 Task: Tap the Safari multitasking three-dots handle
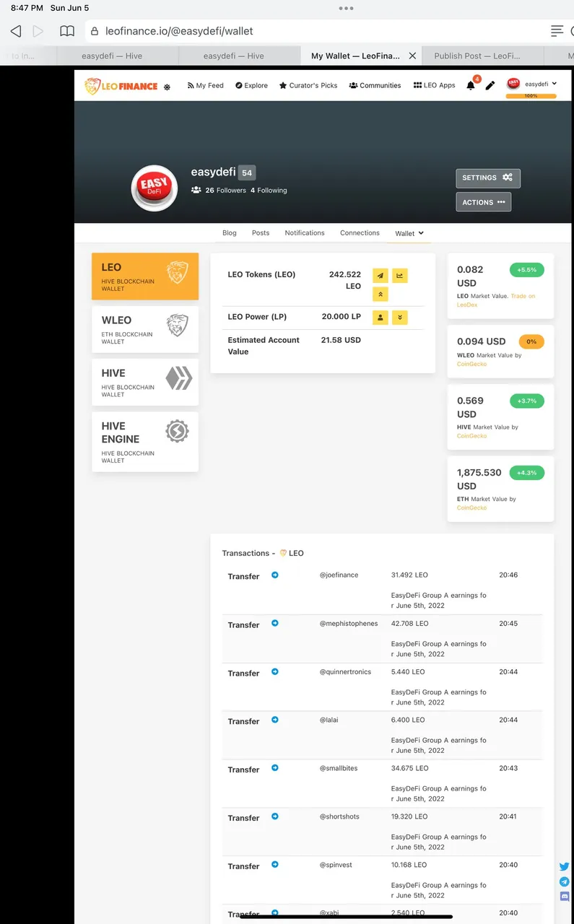[x=346, y=8]
